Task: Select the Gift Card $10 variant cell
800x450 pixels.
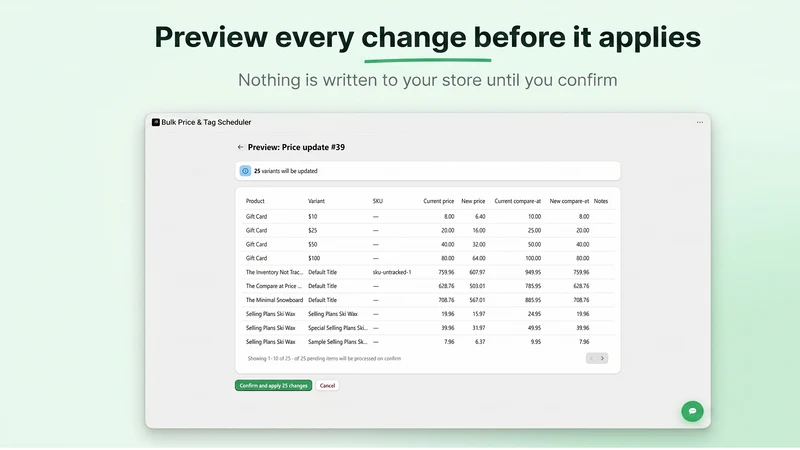Action: (x=312, y=216)
